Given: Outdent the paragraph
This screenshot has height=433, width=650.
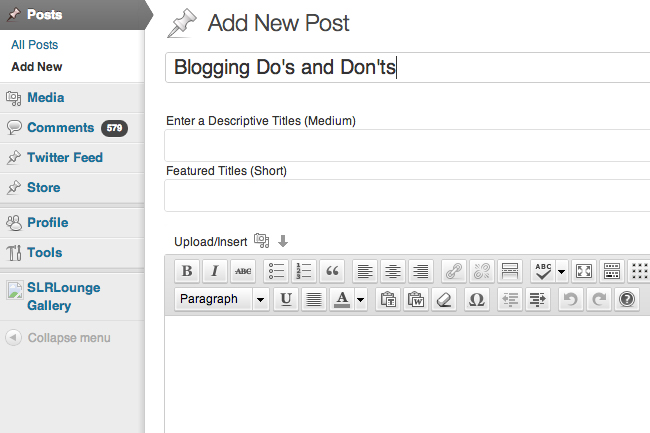Looking at the screenshot, I should 509,299.
